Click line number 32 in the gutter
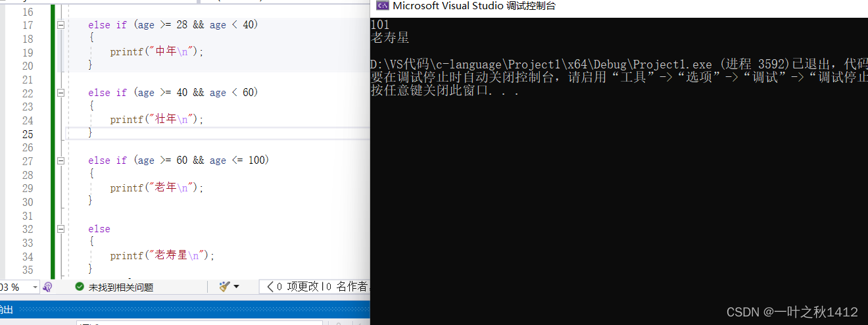The height and width of the screenshot is (325, 868). tap(27, 229)
